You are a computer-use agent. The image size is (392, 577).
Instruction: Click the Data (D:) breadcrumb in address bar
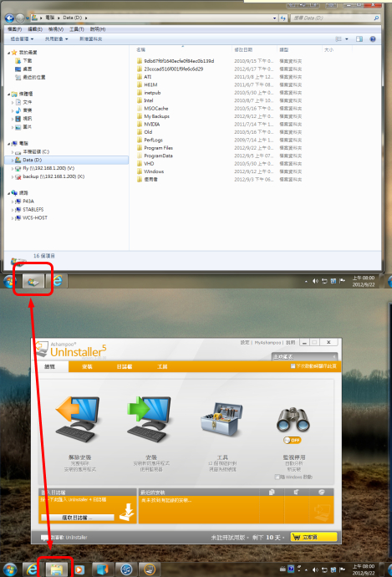click(x=73, y=18)
